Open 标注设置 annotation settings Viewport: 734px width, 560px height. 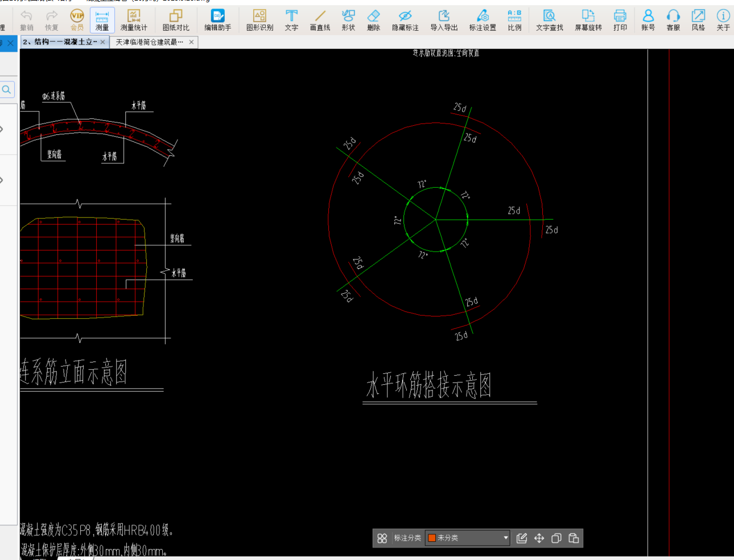click(x=482, y=20)
